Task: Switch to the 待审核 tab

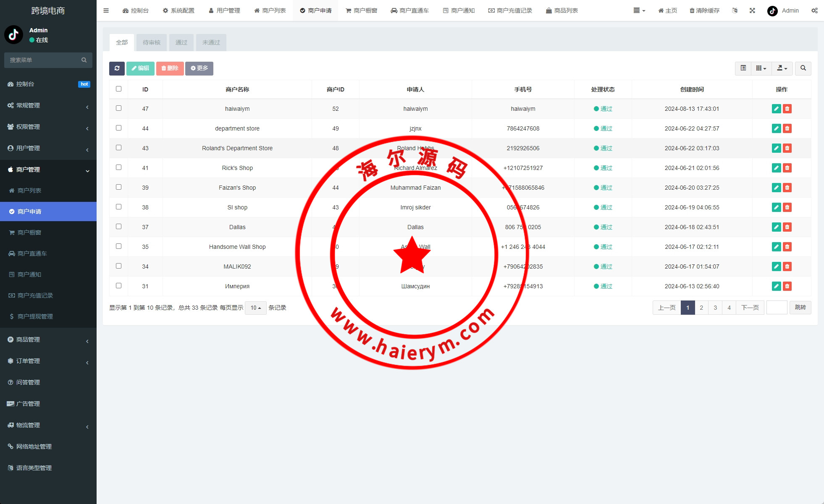Action: 151,42
